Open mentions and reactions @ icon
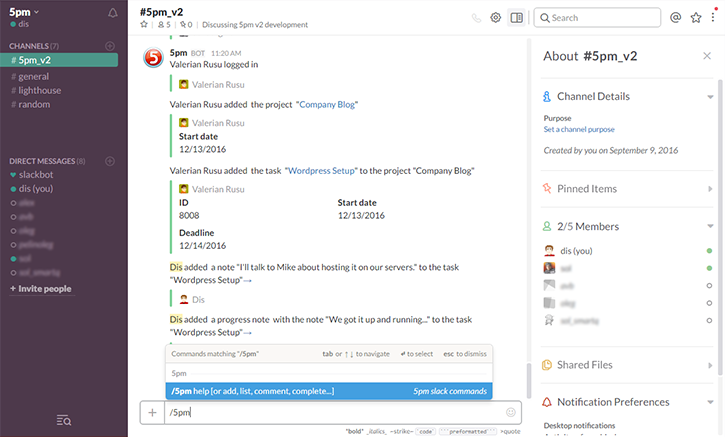The height and width of the screenshot is (437, 725). pyautogui.click(x=676, y=18)
